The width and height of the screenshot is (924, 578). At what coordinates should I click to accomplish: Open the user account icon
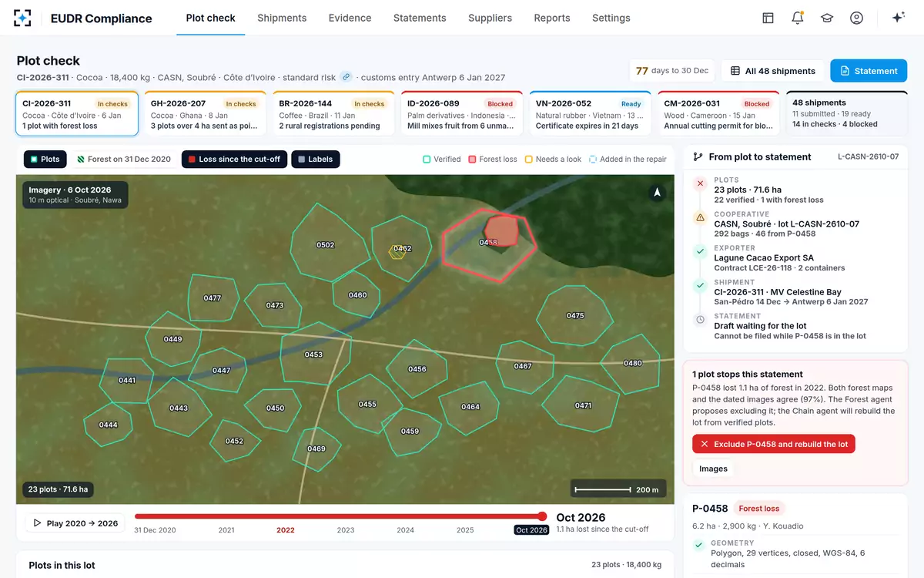pyautogui.click(x=856, y=18)
